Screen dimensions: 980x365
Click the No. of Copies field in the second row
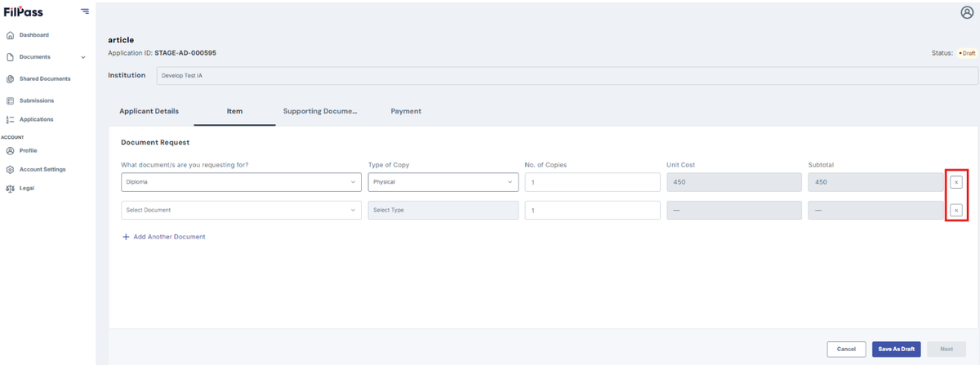pos(593,211)
